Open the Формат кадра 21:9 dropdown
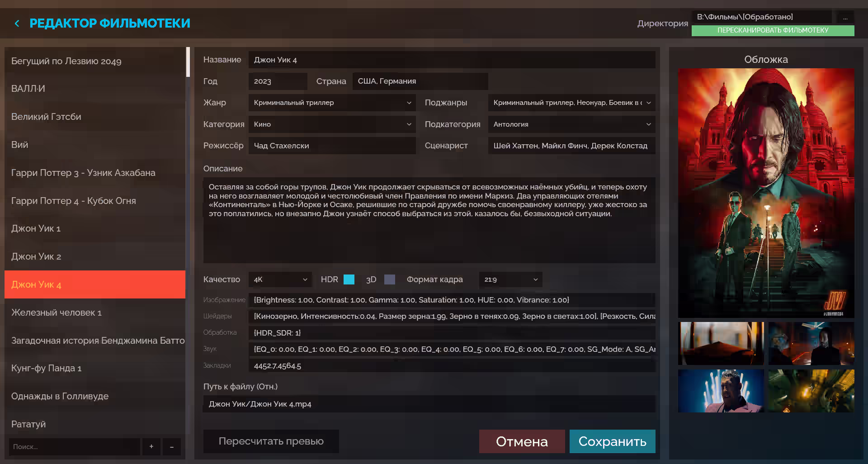 point(511,279)
